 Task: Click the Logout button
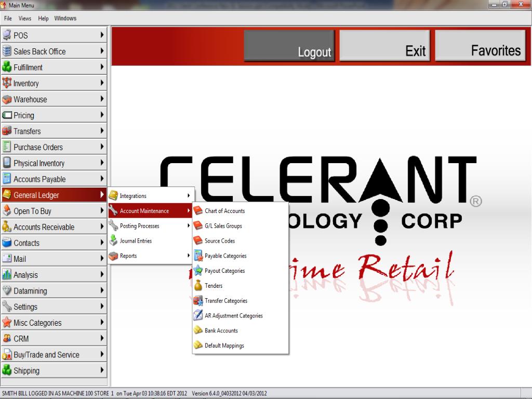(x=289, y=46)
